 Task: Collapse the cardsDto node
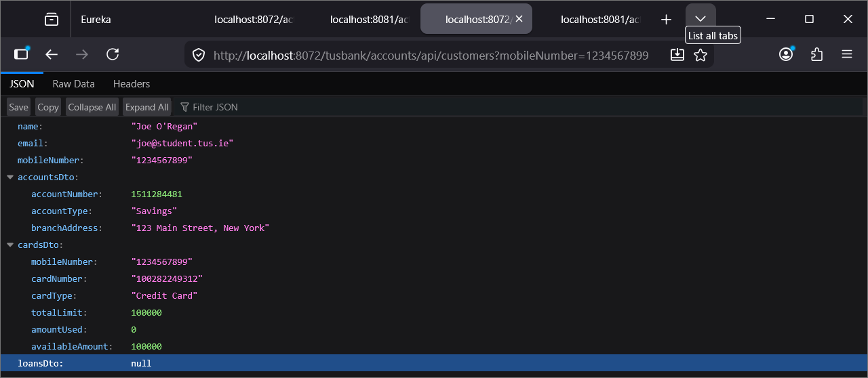tap(10, 245)
